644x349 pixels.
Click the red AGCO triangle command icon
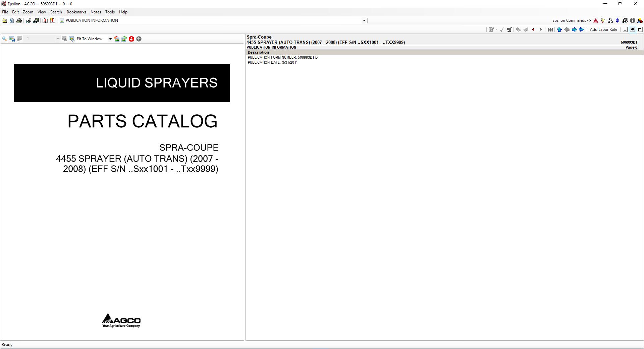pos(596,20)
